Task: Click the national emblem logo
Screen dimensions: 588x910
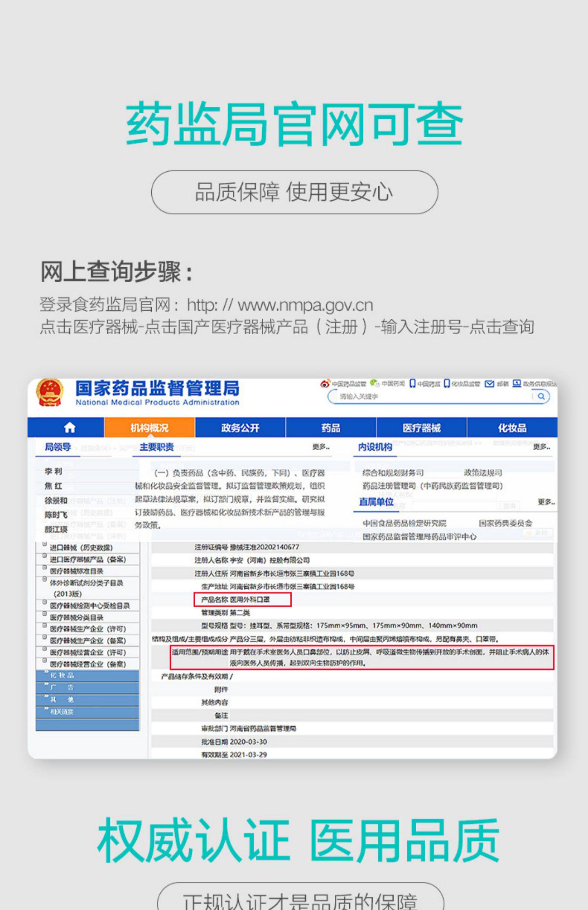Action: click(x=49, y=393)
